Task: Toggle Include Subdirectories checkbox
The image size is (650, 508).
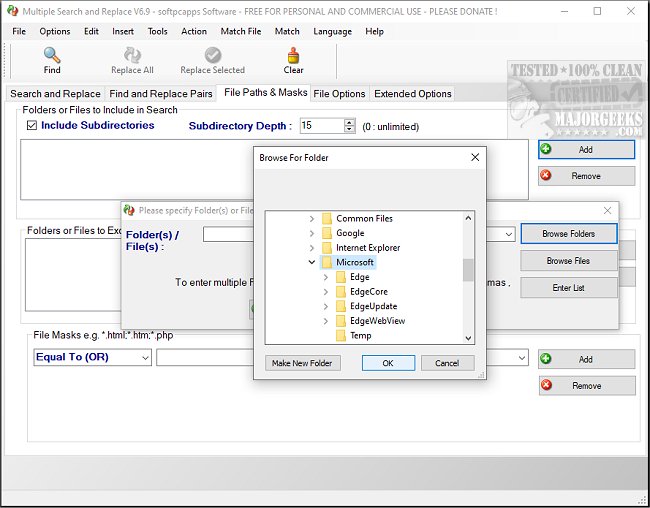Action: tap(32, 126)
